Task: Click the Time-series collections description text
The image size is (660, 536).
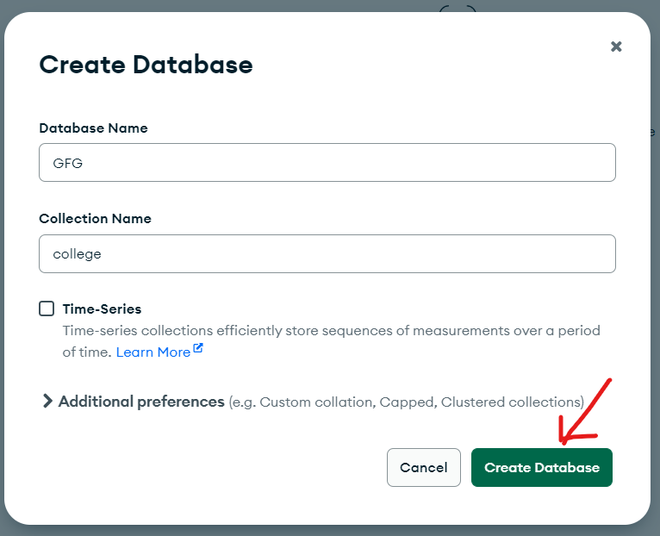Action: pos(330,330)
